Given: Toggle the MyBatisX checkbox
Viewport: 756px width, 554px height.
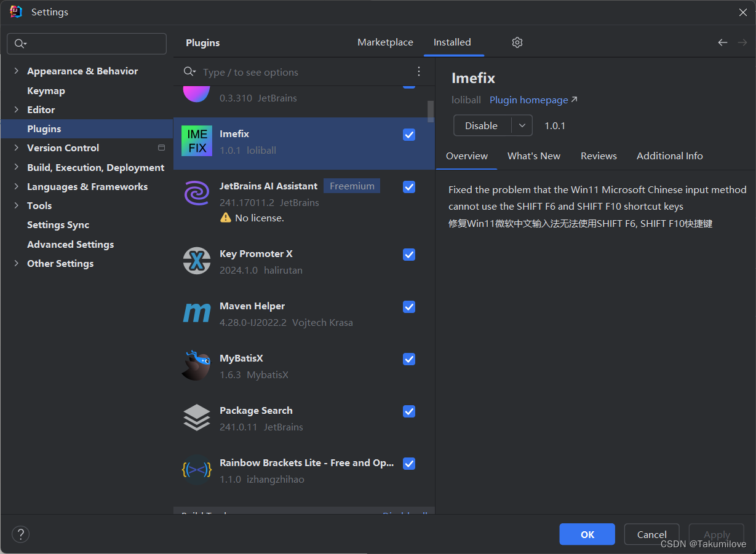Looking at the screenshot, I should 409,359.
